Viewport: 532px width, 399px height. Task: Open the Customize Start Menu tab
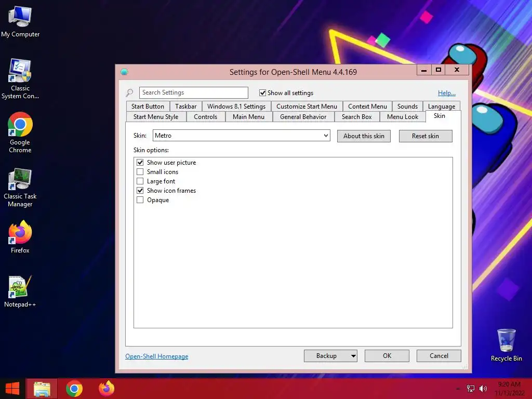pos(307,106)
